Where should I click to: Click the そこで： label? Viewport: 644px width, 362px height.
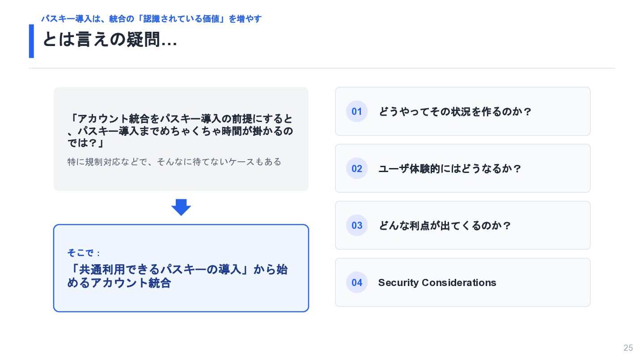(84, 253)
